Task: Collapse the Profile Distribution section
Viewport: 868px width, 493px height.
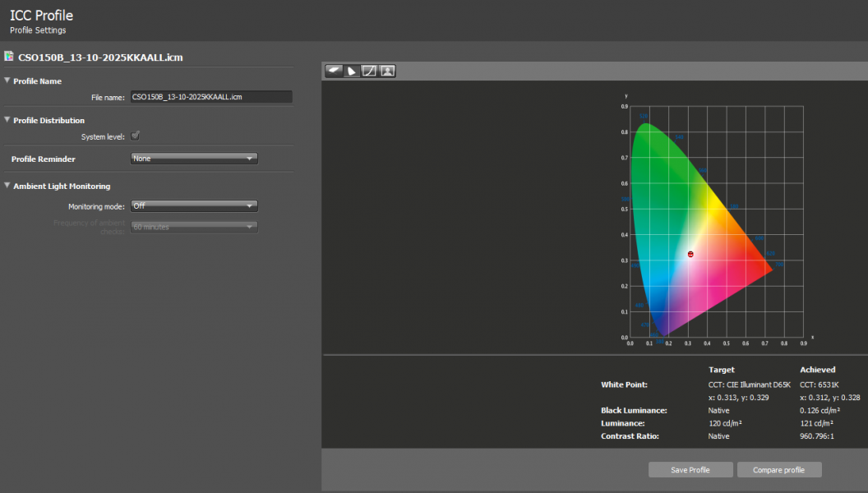Action: 7,120
